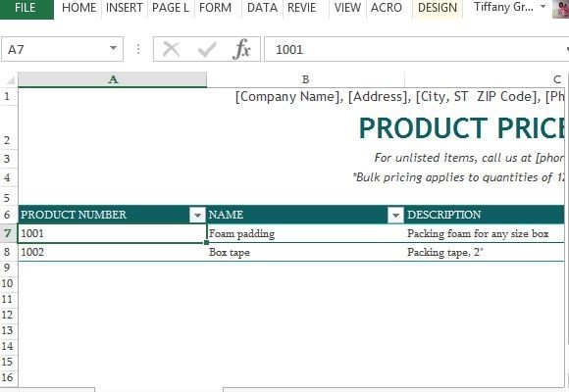The image size is (569, 392).
Task: Open the DESIGN table tools tab
Action: [x=438, y=8]
